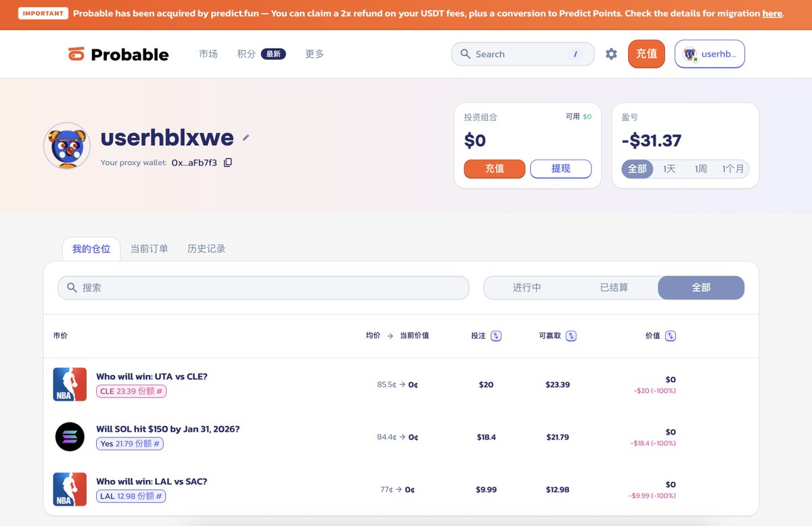Click the 均价 column header
The width and height of the screenshot is (812, 526).
point(373,335)
